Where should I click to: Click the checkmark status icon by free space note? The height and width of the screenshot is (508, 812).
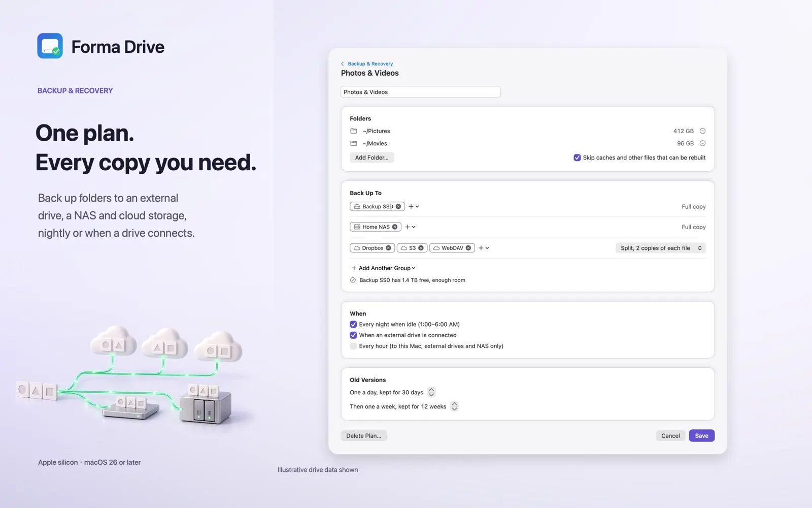353,280
